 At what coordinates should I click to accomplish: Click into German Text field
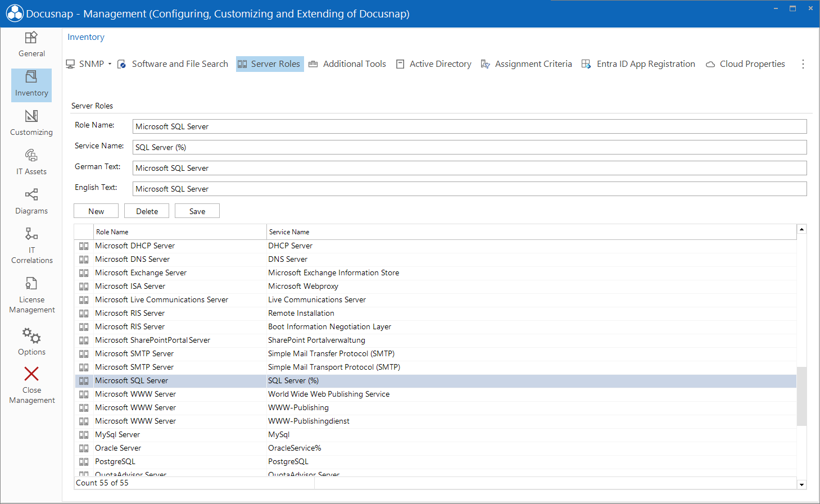point(470,168)
